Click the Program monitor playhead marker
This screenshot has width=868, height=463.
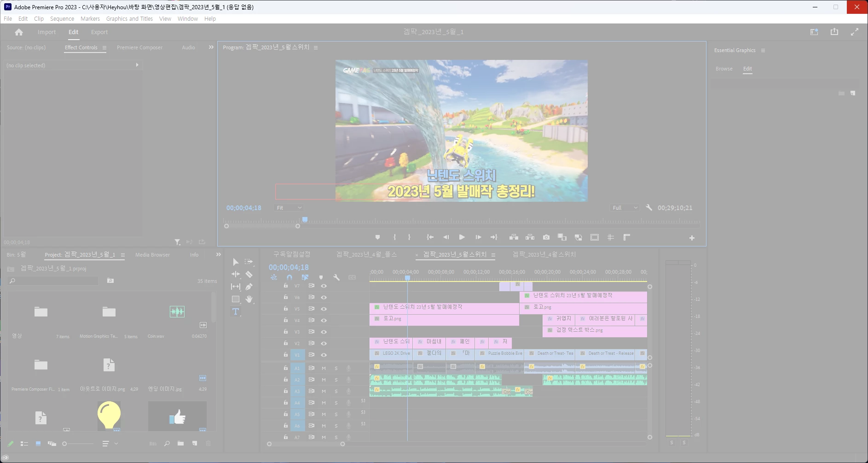click(305, 220)
